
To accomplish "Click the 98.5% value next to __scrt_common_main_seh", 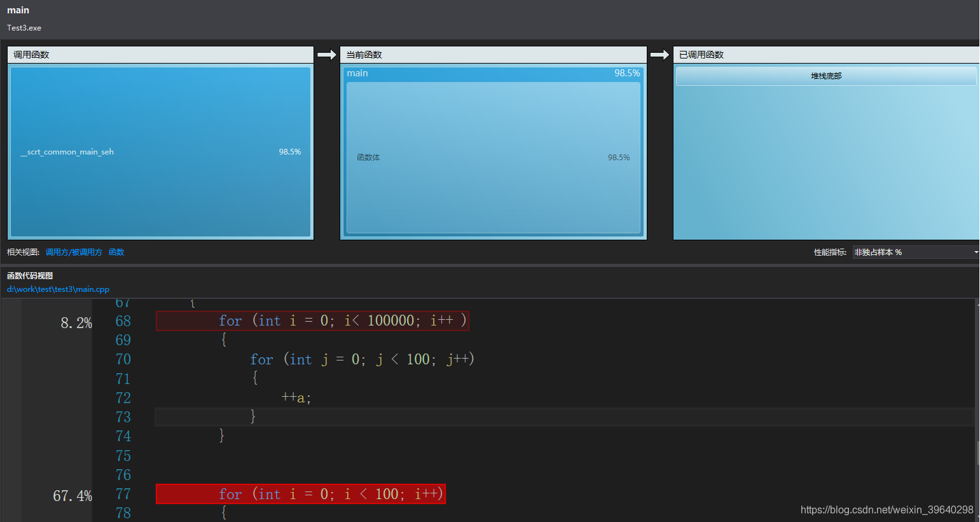I will coord(290,152).
